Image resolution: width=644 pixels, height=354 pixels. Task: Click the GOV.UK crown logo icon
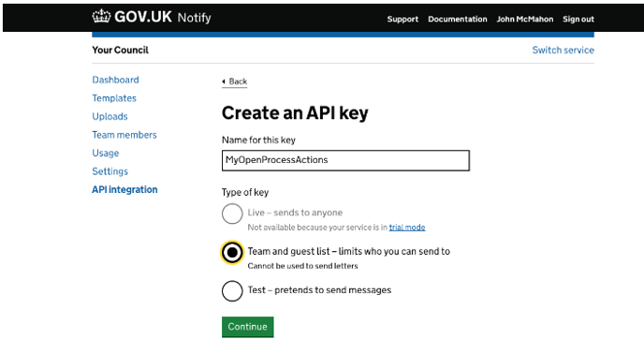point(101,17)
